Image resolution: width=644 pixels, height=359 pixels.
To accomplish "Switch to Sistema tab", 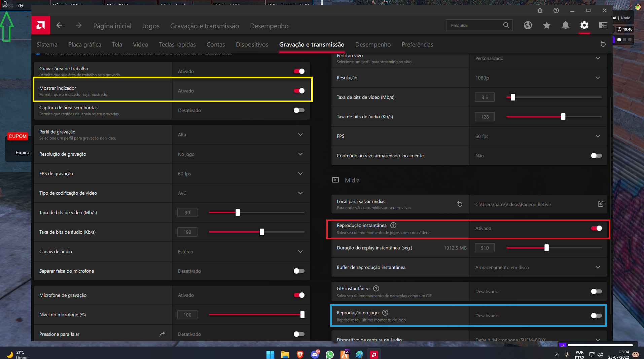I will coord(47,44).
